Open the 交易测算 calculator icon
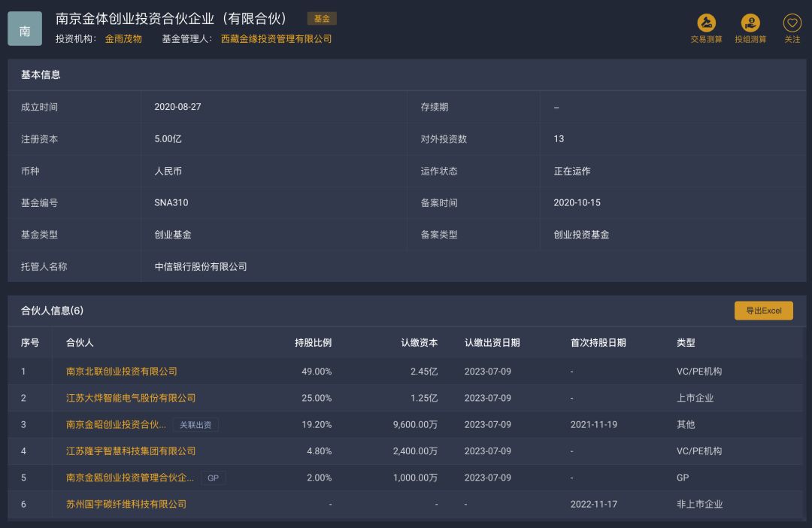 coord(707,29)
